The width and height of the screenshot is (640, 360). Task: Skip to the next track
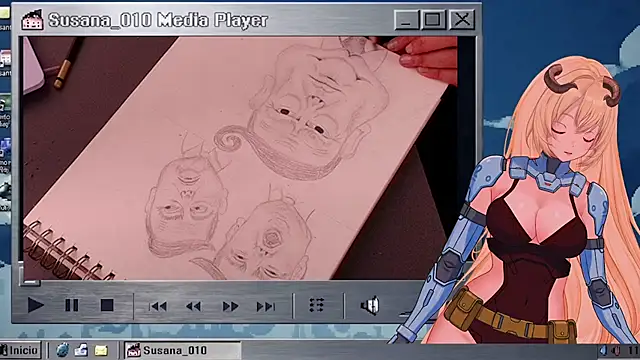pyautogui.click(x=266, y=306)
